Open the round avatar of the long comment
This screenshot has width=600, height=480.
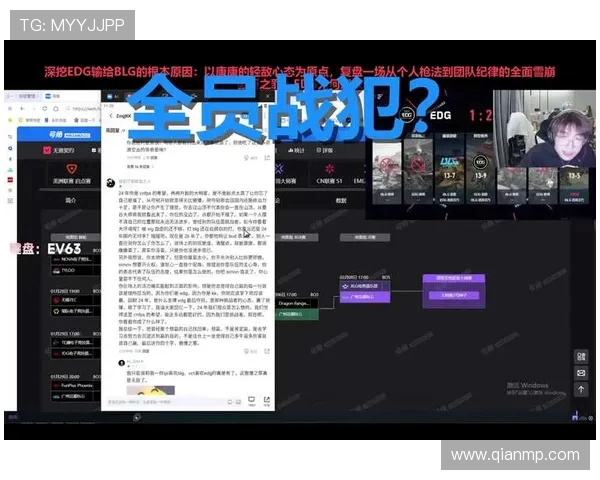(111, 183)
